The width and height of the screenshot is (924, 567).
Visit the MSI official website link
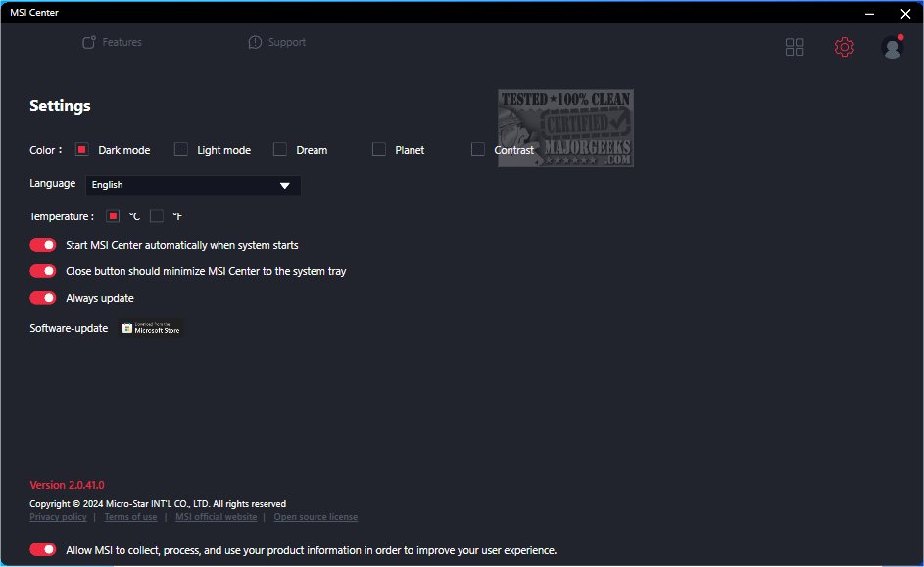pyautogui.click(x=217, y=517)
